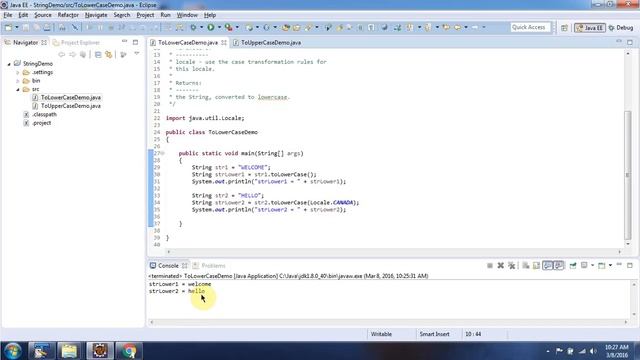The height and width of the screenshot is (360, 640).
Task: Open the Project menu
Action: pos(145,15)
